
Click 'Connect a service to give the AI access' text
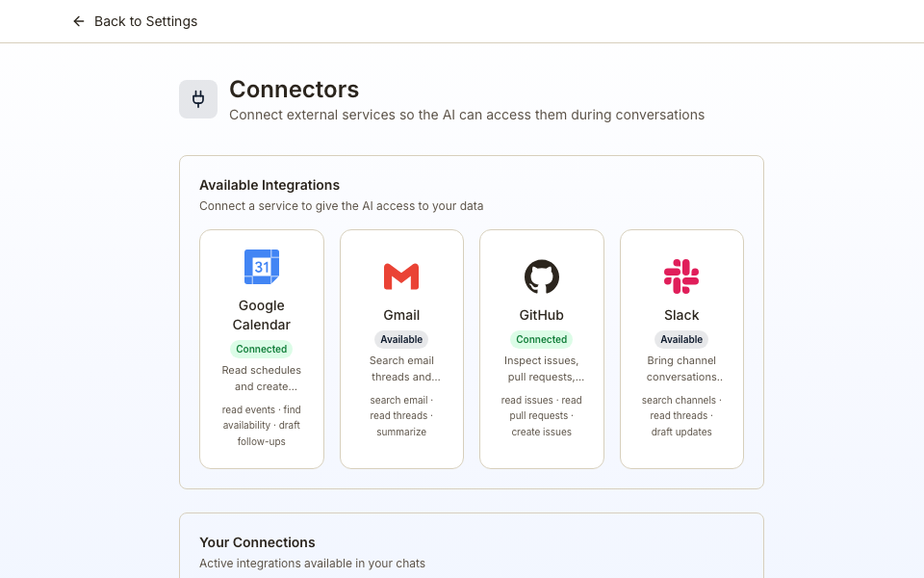341,206
